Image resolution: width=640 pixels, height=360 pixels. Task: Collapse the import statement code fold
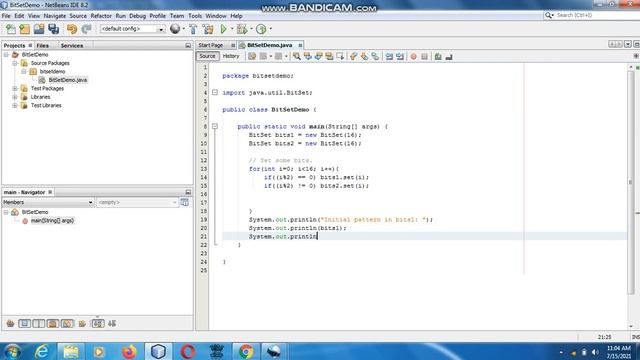pyautogui.click(x=215, y=93)
